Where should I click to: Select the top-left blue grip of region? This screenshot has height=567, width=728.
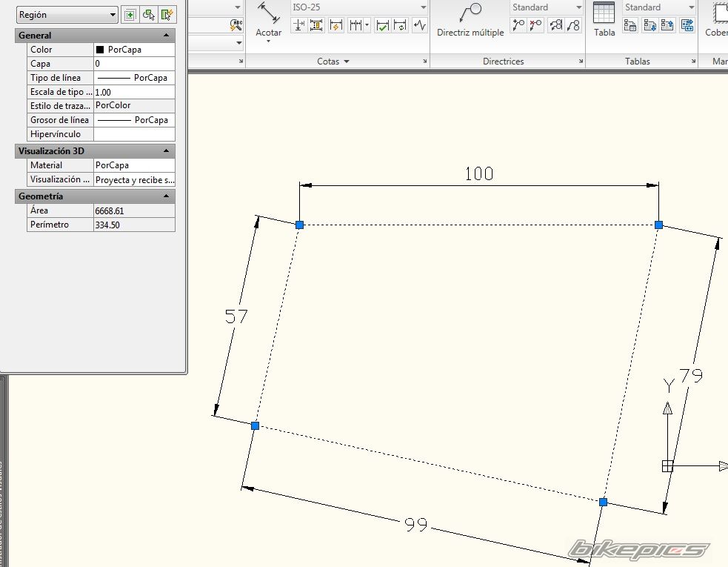coord(300,225)
